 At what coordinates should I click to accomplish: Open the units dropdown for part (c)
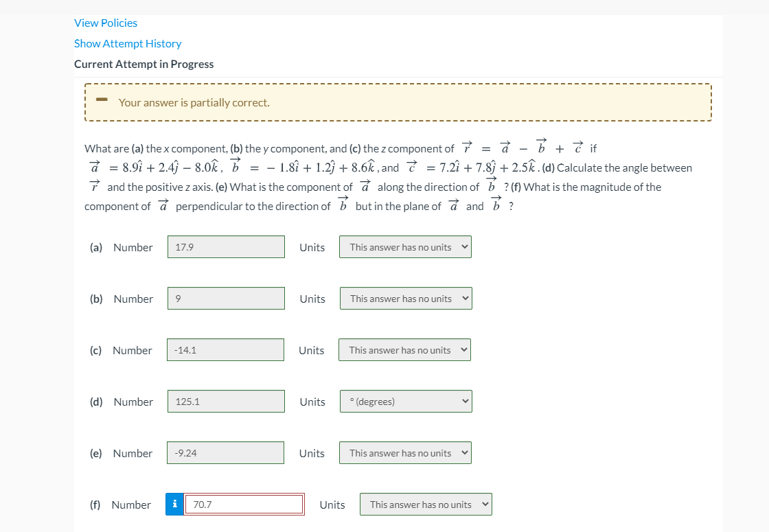tap(404, 349)
